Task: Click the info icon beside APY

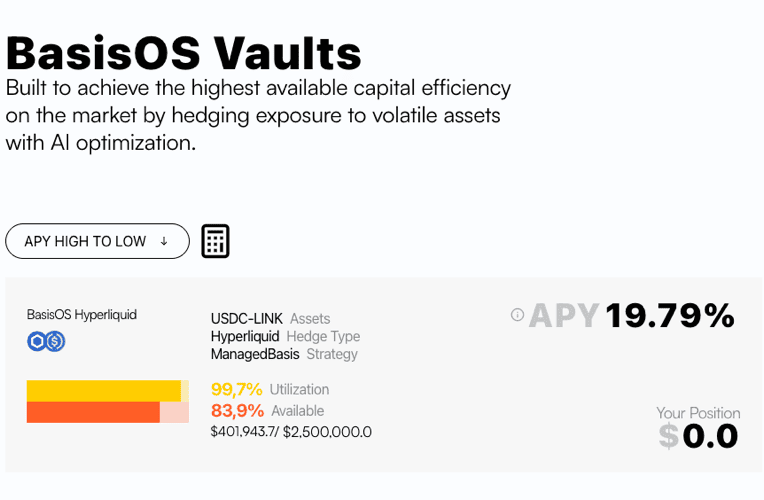Action: point(517,315)
